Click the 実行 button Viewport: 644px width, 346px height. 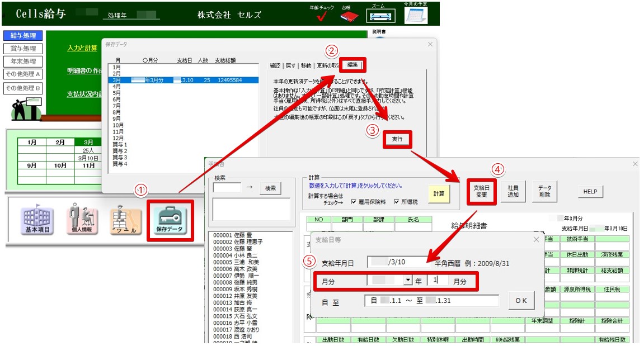[x=397, y=139]
